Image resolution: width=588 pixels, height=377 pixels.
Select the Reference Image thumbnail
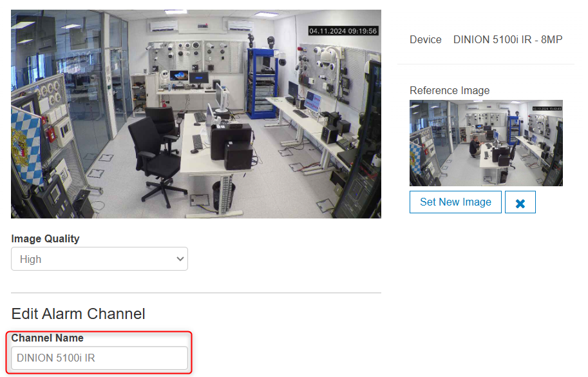pyautogui.click(x=486, y=143)
